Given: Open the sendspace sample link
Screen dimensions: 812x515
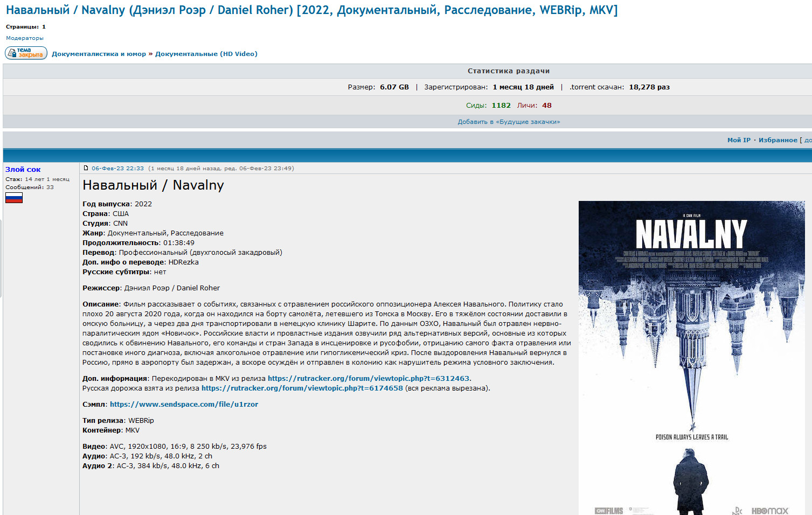Looking at the screenshot, I should pos(184,405).
